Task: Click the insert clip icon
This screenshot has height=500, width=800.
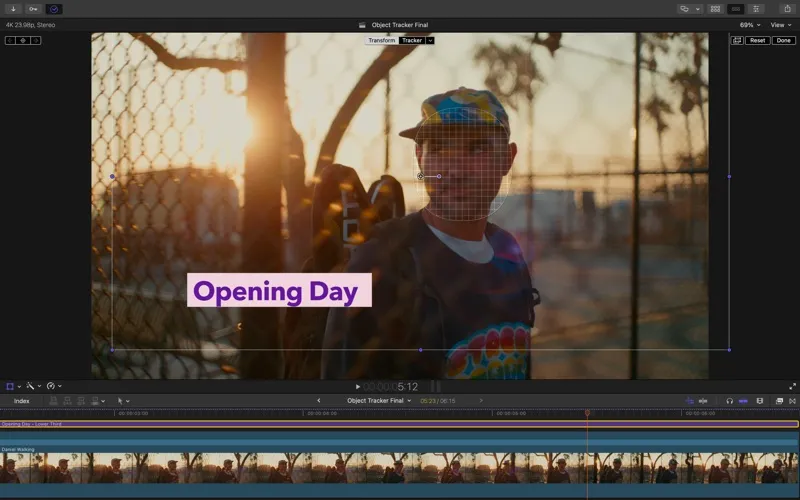Action: (x=67, y=401)
